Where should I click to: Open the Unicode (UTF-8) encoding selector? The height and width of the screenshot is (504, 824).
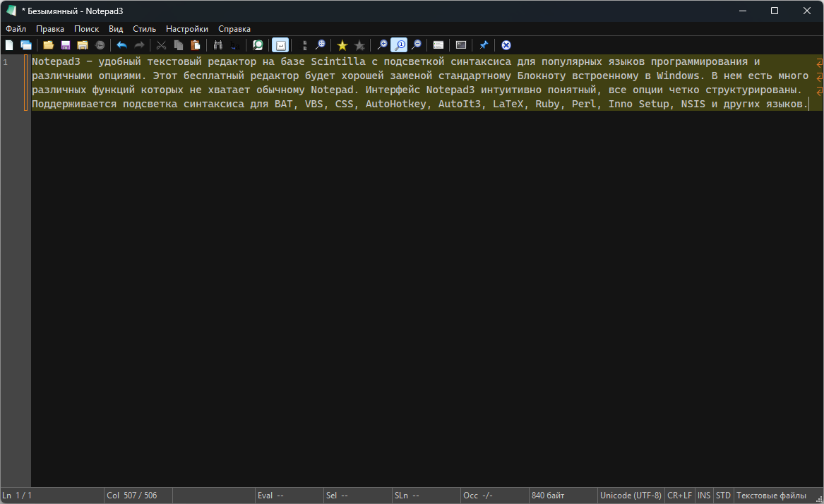click(x=631, y=496)
